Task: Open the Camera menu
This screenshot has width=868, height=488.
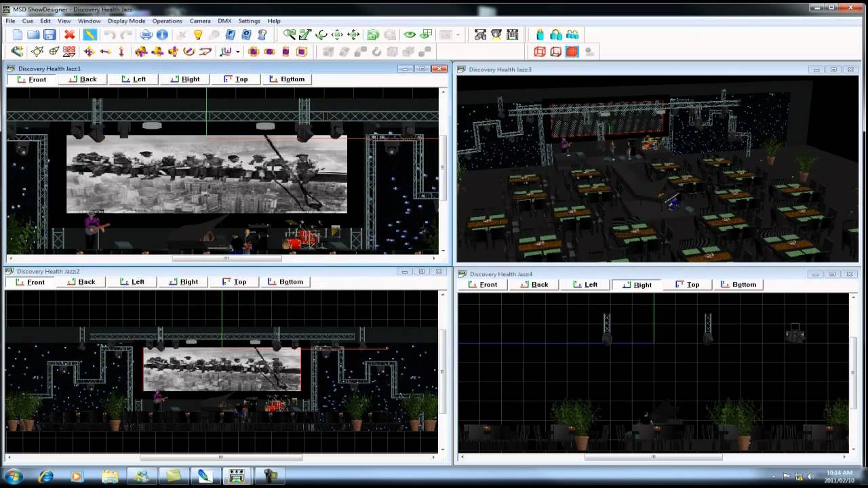Action: point(200,21)
